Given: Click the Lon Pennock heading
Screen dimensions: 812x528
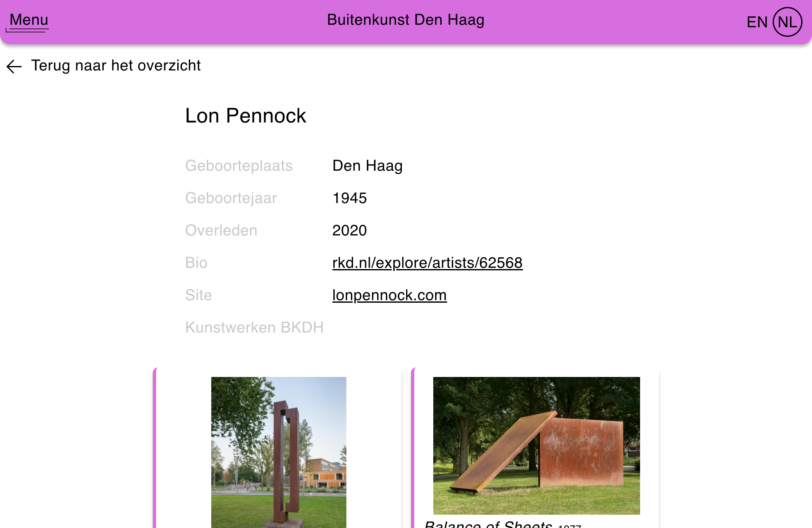Looking at the screenshot, I should pos(246,116).
